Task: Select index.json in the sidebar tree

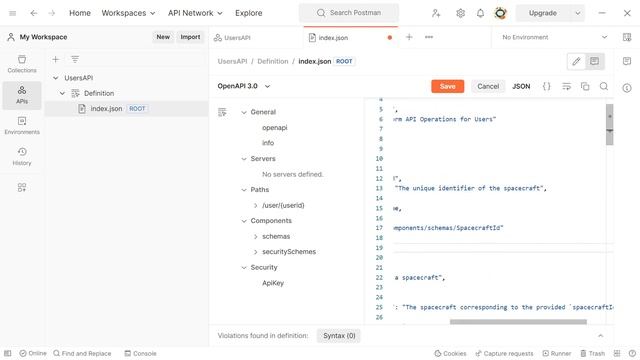Action: coord(127,109)
